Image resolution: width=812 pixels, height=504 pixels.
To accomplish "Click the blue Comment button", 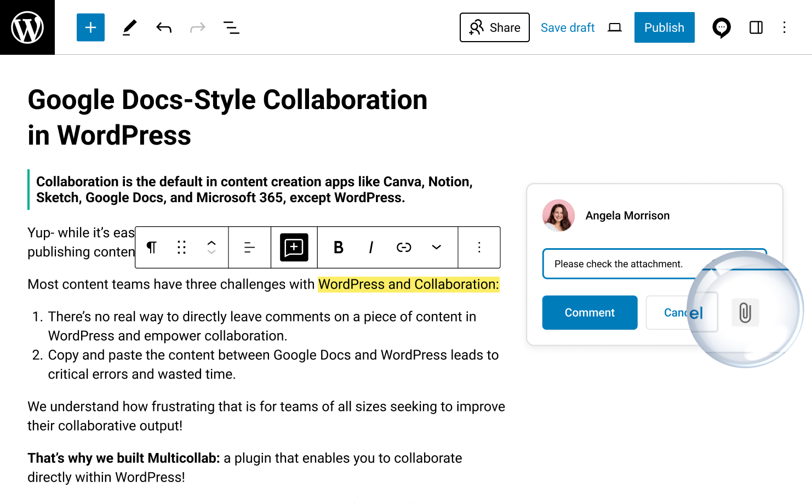I will 590,313.
